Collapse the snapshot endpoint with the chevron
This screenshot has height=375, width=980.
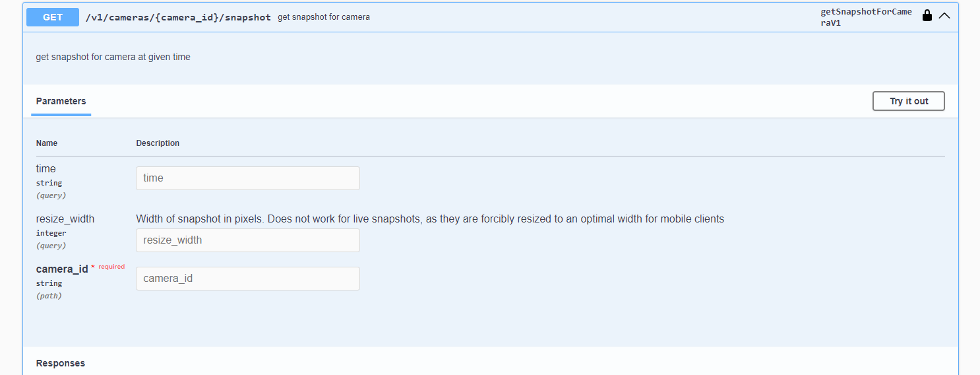click(x=944, y=16)
